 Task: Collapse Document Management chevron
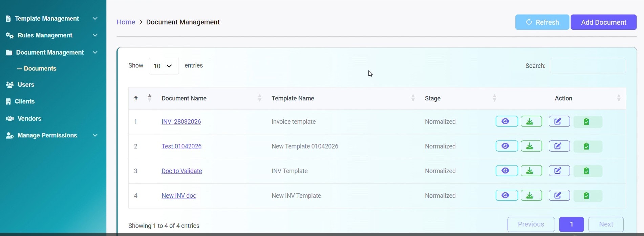[x=95, y=52]
